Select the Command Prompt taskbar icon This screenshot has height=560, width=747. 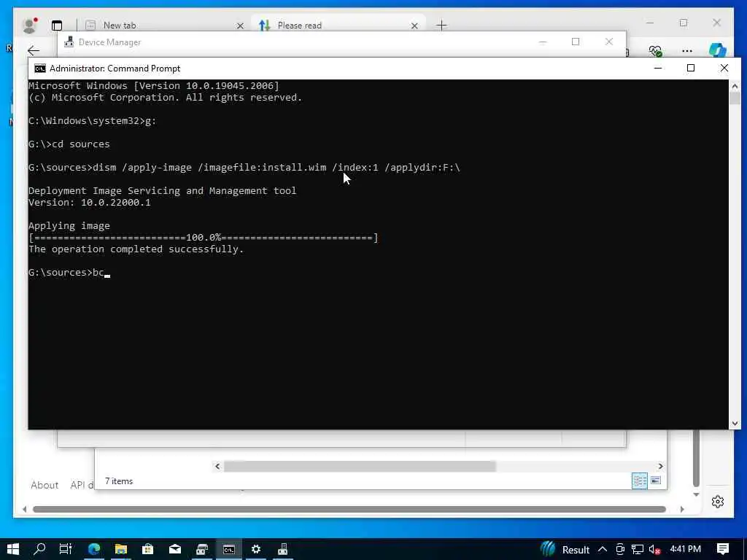pyautogui.click(x=228, y=549)
